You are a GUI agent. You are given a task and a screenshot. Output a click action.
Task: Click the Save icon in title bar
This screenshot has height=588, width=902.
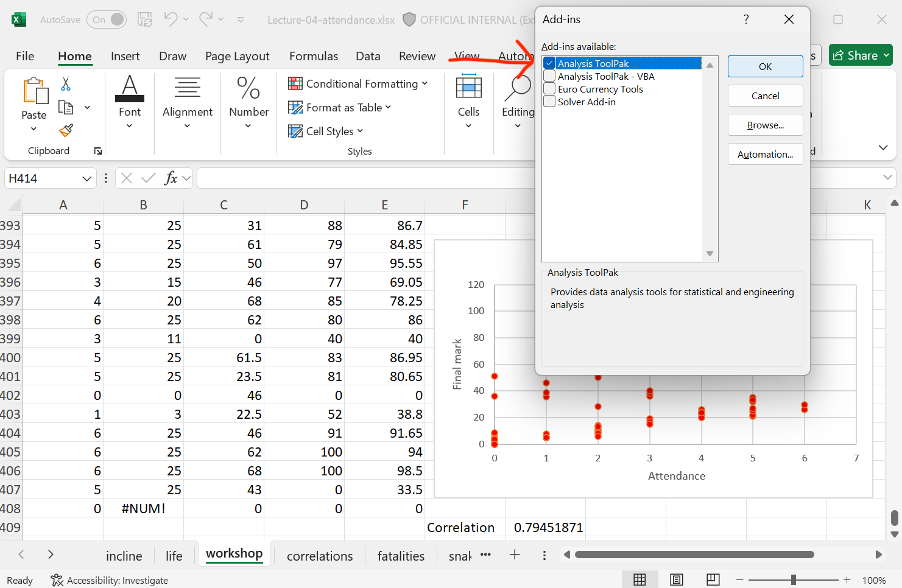pos(145,19)
